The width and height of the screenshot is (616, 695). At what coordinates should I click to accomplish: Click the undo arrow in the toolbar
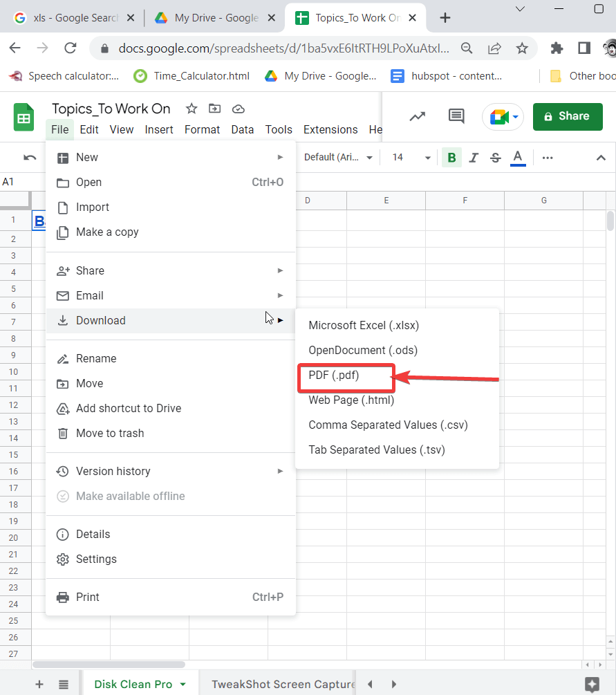(x=30, y=158)
